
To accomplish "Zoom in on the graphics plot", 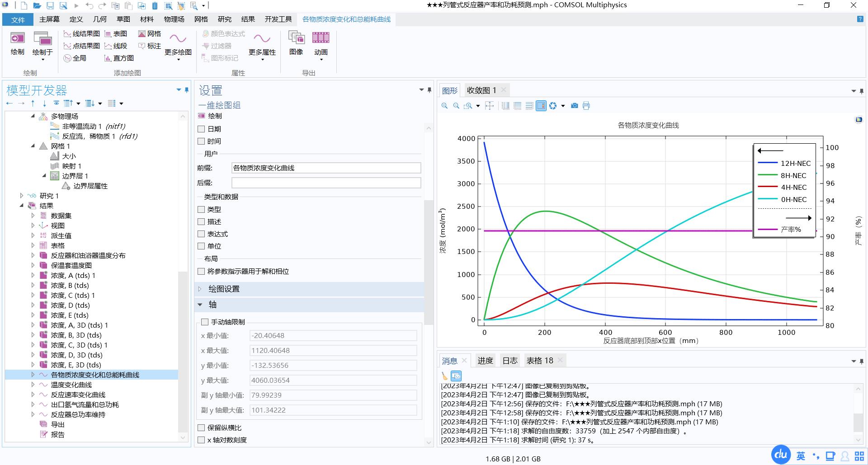I will [x=444, y=106].
